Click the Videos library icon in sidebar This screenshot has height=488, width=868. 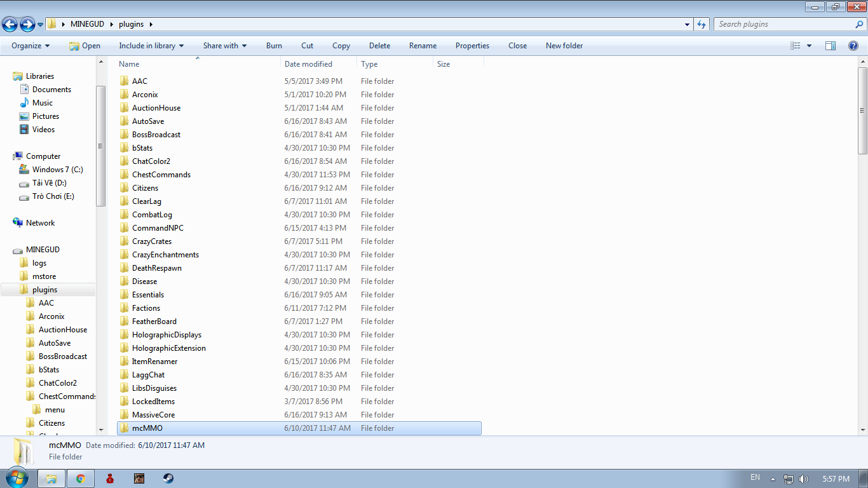coord(25,130)
